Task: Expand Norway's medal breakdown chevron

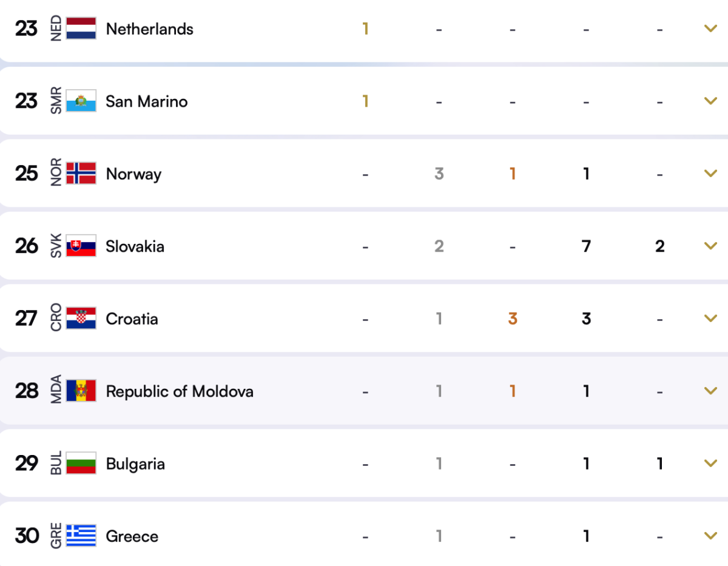Action: coord(710,174)
